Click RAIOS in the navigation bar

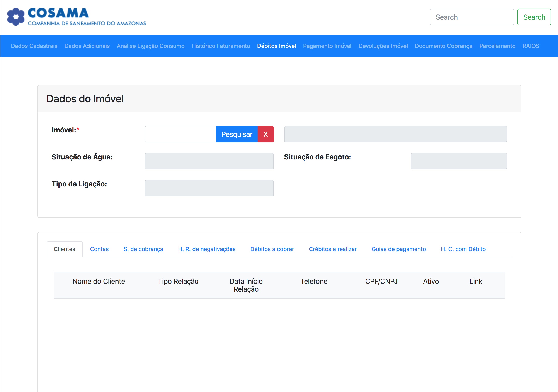tap(531, 46)
